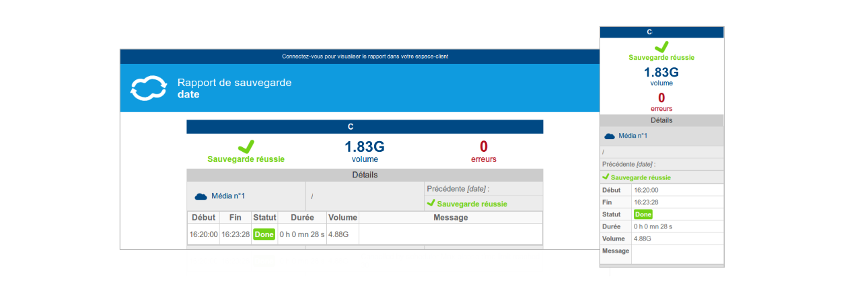The width and height of the screenshot is (868, 301).
Task: Click '1.83G' value in mobile preview
Action: pos(661,73)
